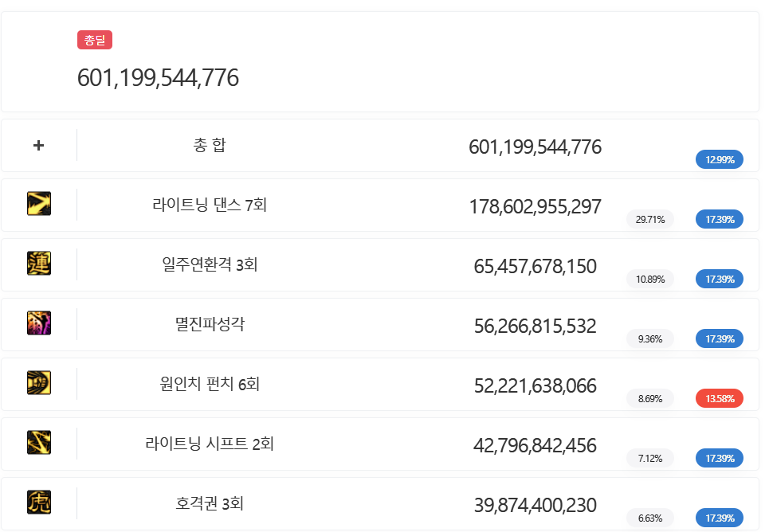Select the 라이트닝 시프트 2회 row label
This screenshot has width=765, height=532.
point(210,444)
